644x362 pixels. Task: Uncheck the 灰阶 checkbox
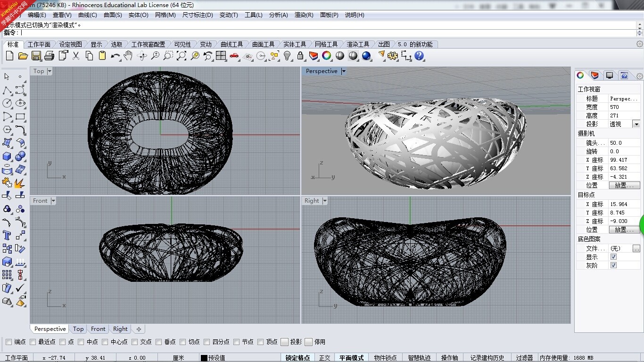coord(613,265)
